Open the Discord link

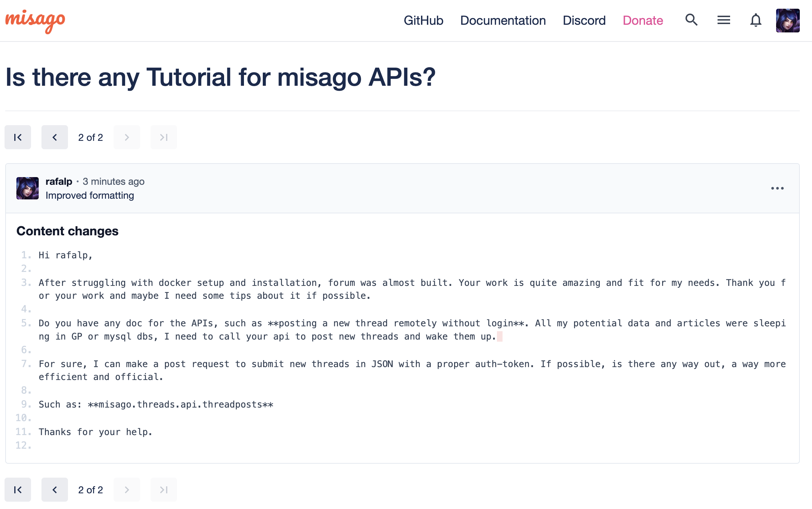[584, 21]
